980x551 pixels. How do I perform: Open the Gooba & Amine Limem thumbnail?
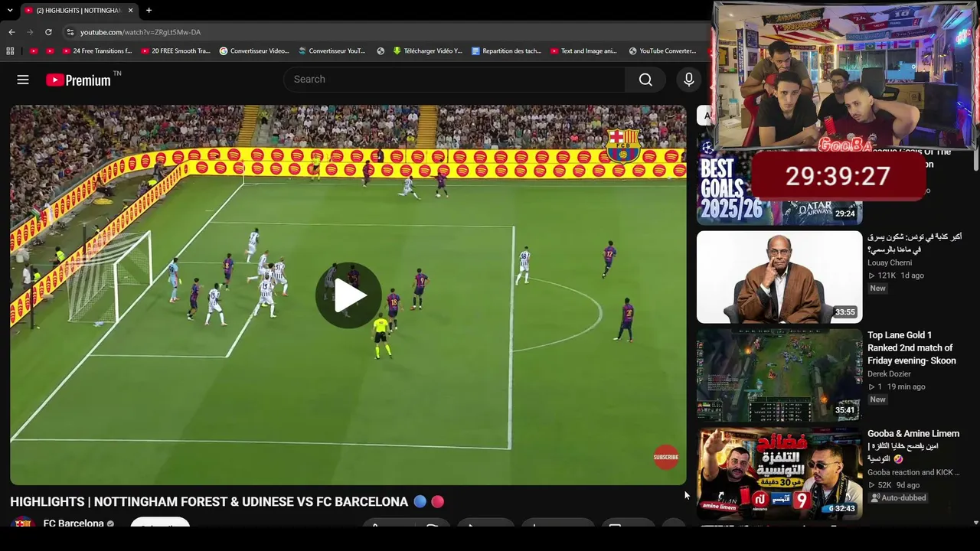pyautogui.click(x=779, y=474)
